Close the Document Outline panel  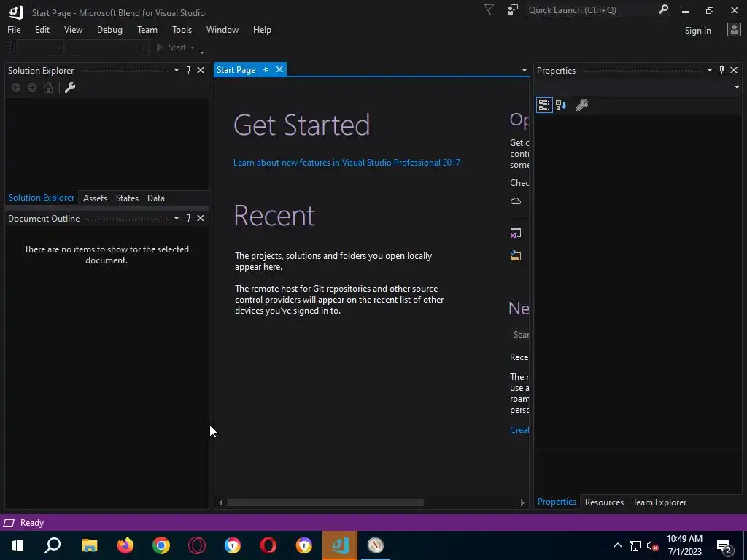pos(201,218)
